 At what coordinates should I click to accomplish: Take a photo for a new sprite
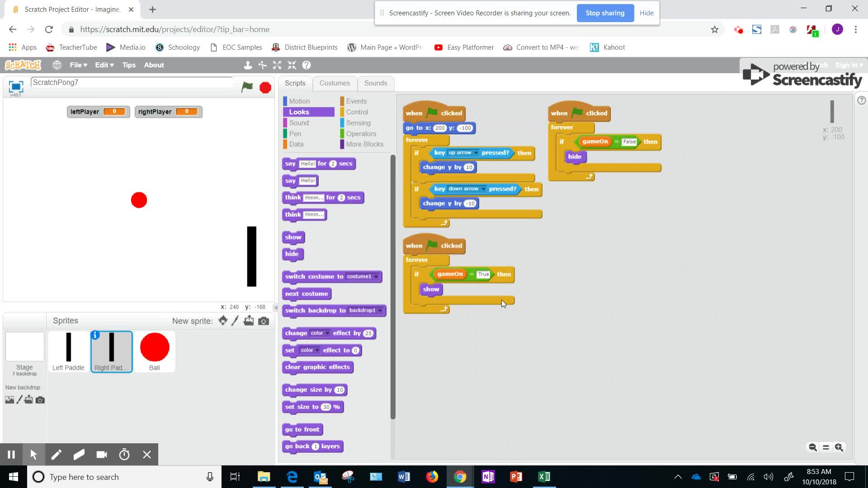click(x=264, y=321)
